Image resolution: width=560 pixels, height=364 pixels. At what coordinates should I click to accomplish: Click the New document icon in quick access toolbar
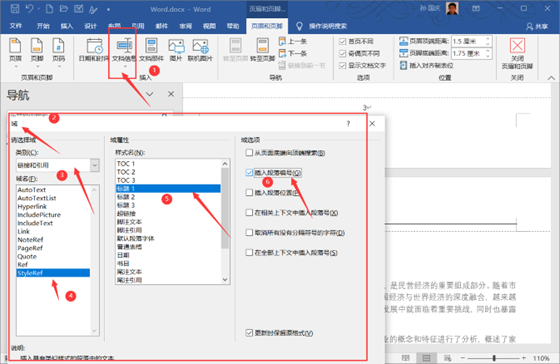click(x=49, y=9)
